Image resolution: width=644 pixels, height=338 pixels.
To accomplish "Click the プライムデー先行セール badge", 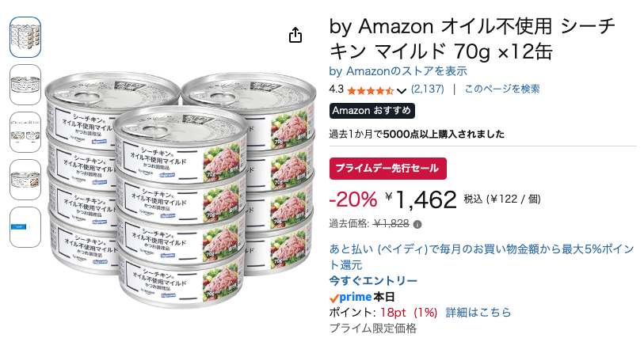I will point(387,168).
